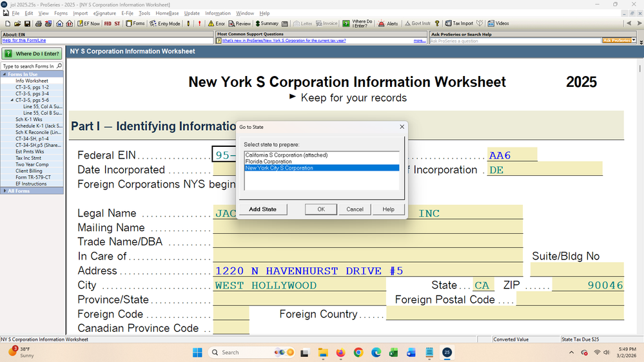Viewport: 644px width, 362px height.
Task: Open the Forms menu
Action: tap(61, 13)
